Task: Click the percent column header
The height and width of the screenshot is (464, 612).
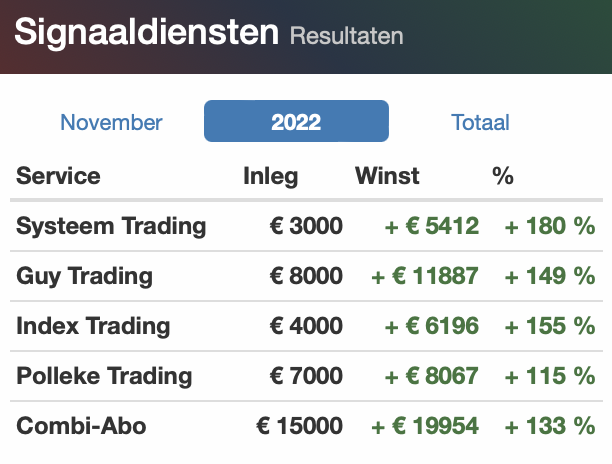Action: [502, 176]
